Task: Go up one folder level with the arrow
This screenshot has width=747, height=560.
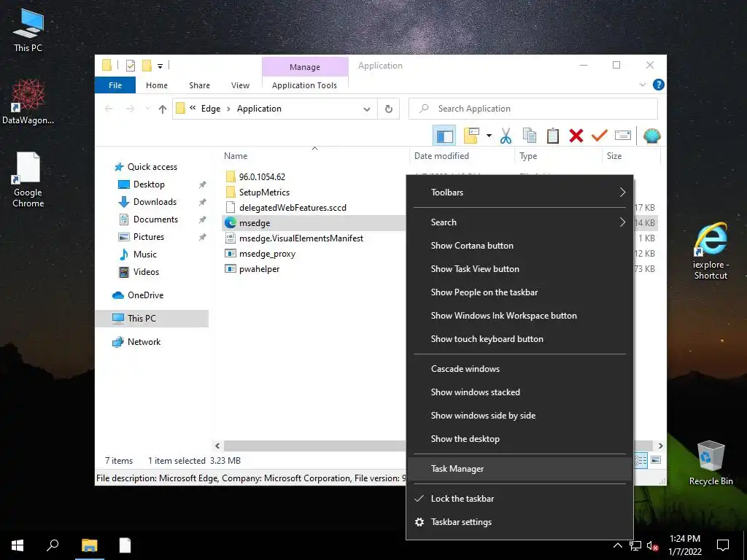Action: coord(163,109)
